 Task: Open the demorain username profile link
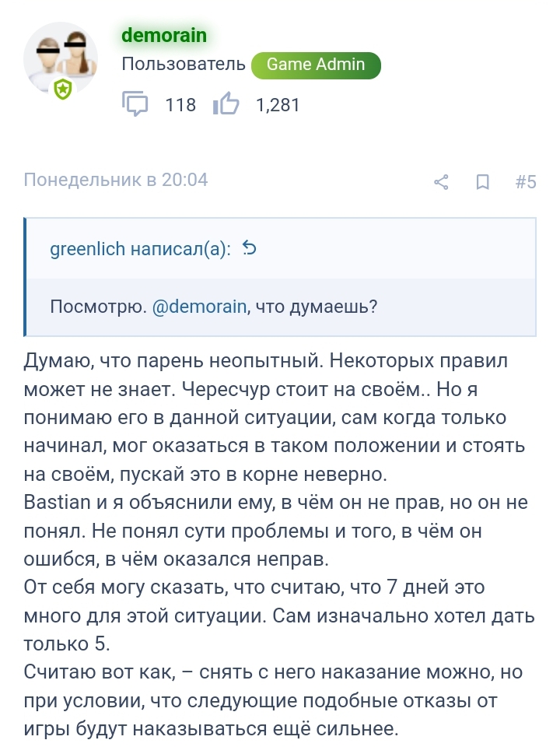click(x=164, y=35)
